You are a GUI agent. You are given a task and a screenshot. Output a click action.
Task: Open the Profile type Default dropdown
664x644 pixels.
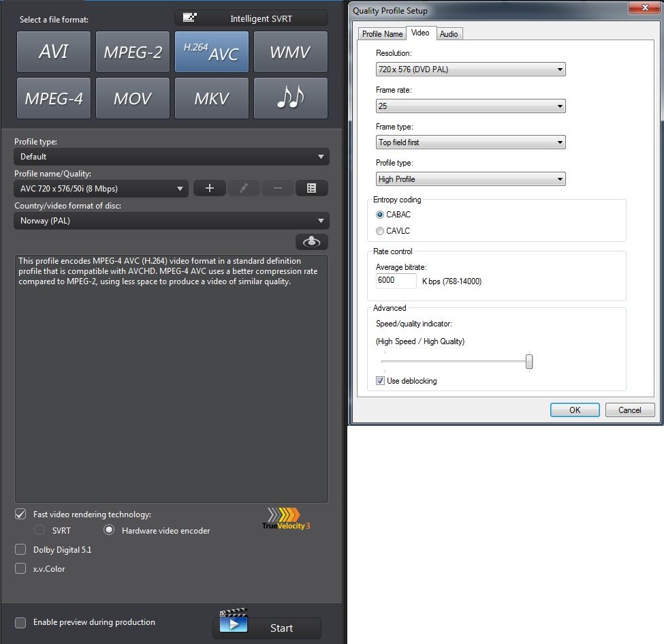click(172, 157)
